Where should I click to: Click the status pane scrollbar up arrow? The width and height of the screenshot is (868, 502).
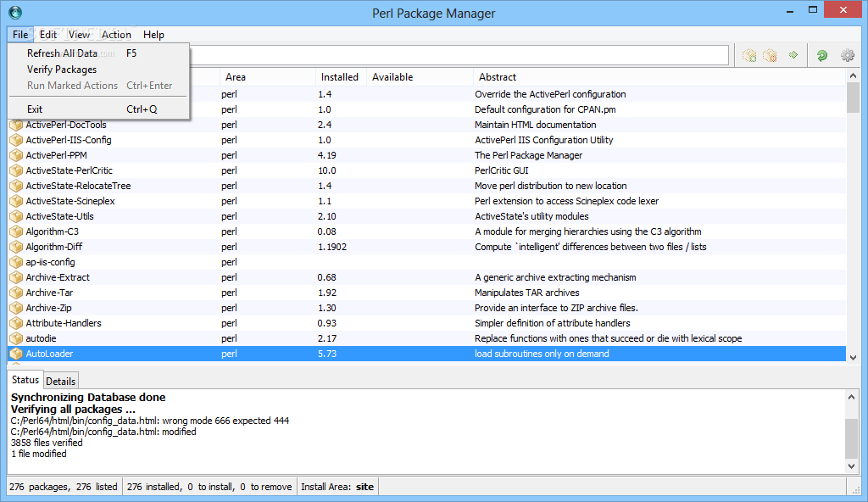[x=852, y=396]
